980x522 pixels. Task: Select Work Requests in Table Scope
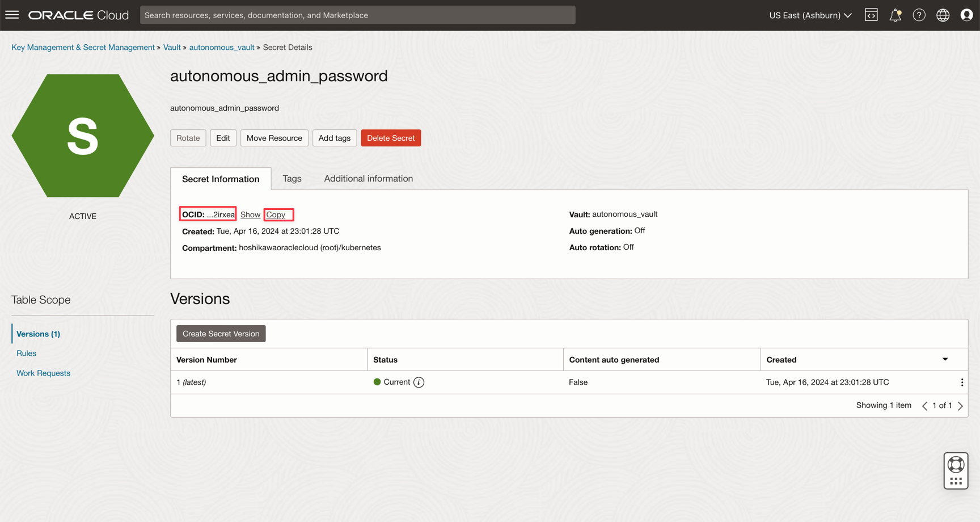click(43, 373)
